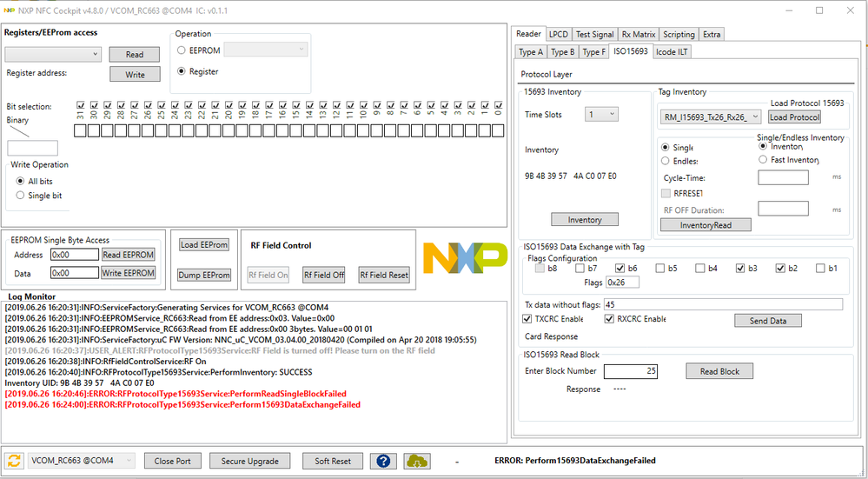The width and height of the screenshot is (868, 479).
Task: Click the Write EEPROM button
Action: [128, 273]
